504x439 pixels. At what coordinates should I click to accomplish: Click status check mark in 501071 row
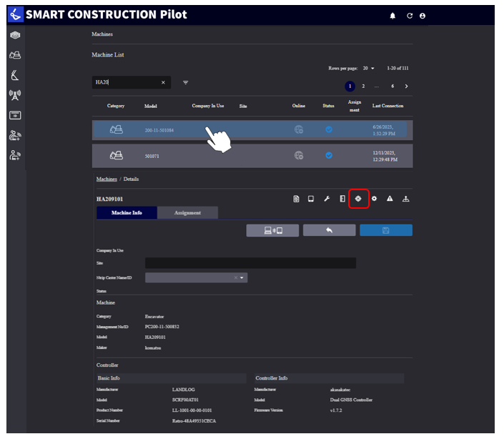tap(329, 156)
